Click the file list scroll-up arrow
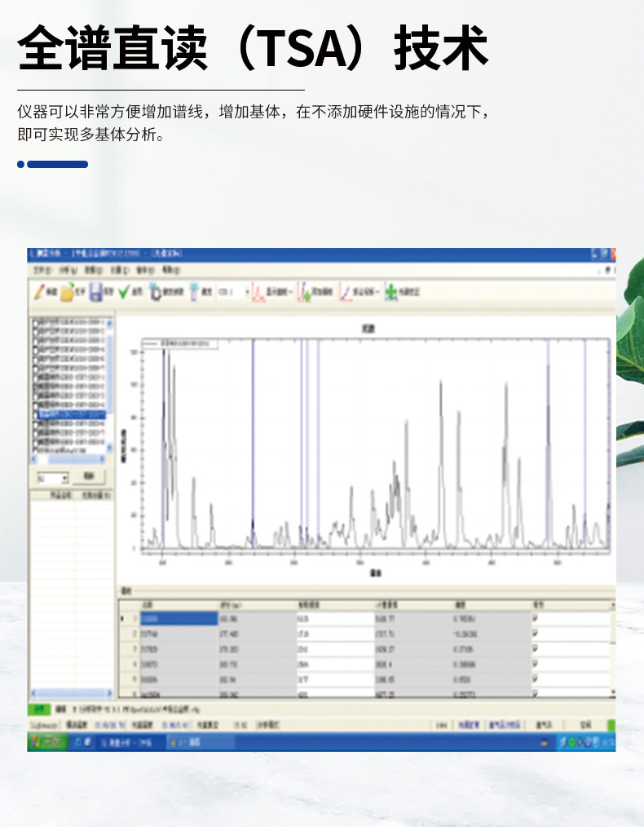Viewport: 644px width, 827px height. [109, 323]
